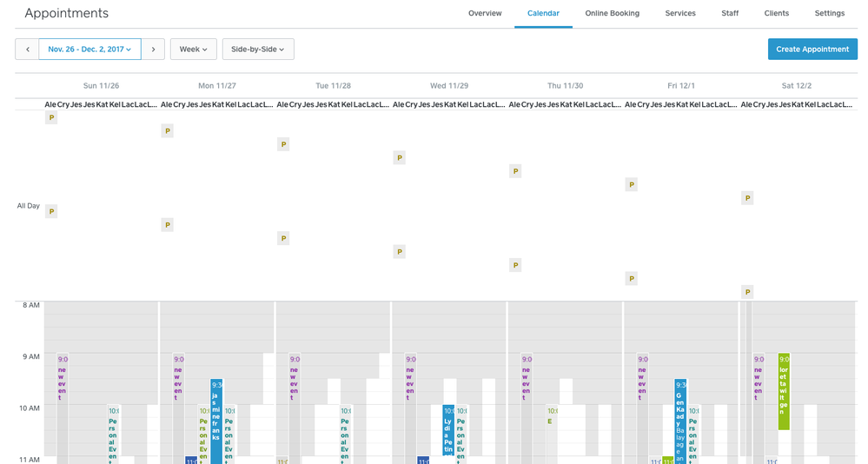Open lower all-day P marker on Wednesday 11/29

(399, 251)
